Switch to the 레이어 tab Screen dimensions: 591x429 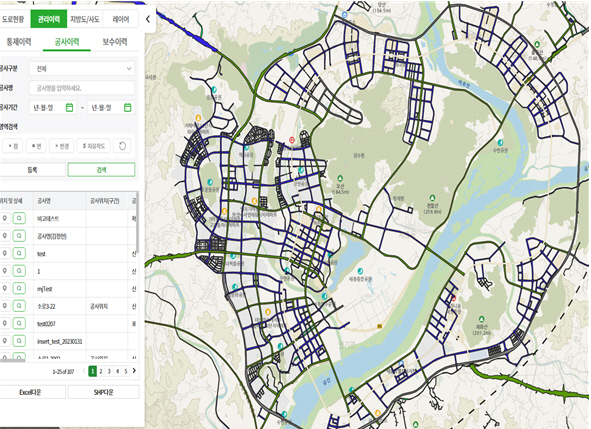(x=121, y=19)
